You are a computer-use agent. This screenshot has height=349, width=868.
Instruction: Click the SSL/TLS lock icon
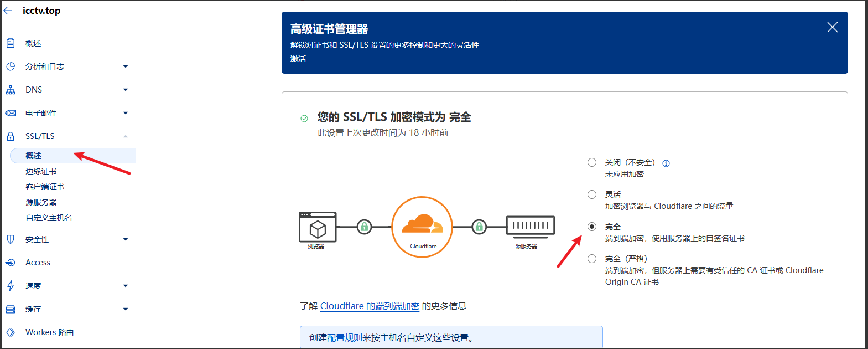pos(11,136)
